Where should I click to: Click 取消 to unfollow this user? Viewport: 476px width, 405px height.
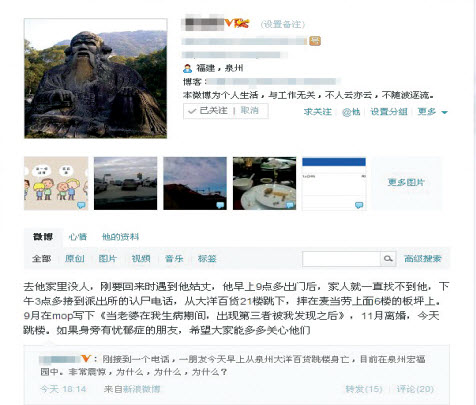click(x=250, y=110)
